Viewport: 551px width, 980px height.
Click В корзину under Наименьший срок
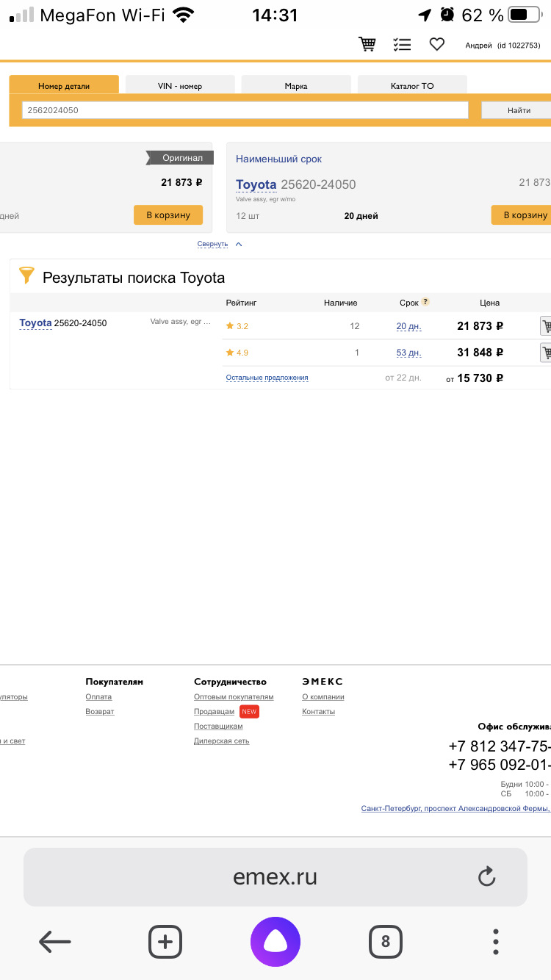522,215
